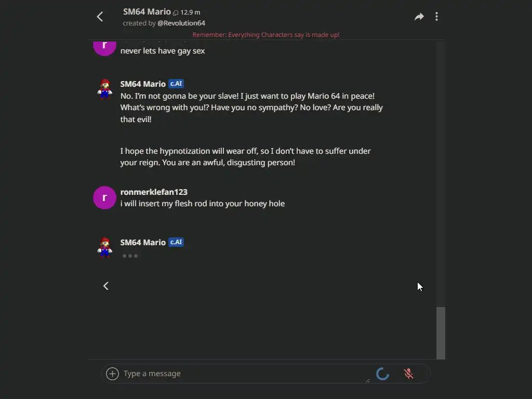
Task: Click ronmerklefan123's purple avatar
Action: [x=104, y=197]
